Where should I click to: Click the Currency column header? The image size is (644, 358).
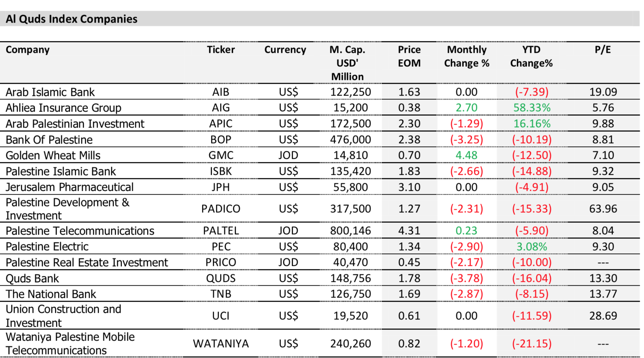[285, 50]
